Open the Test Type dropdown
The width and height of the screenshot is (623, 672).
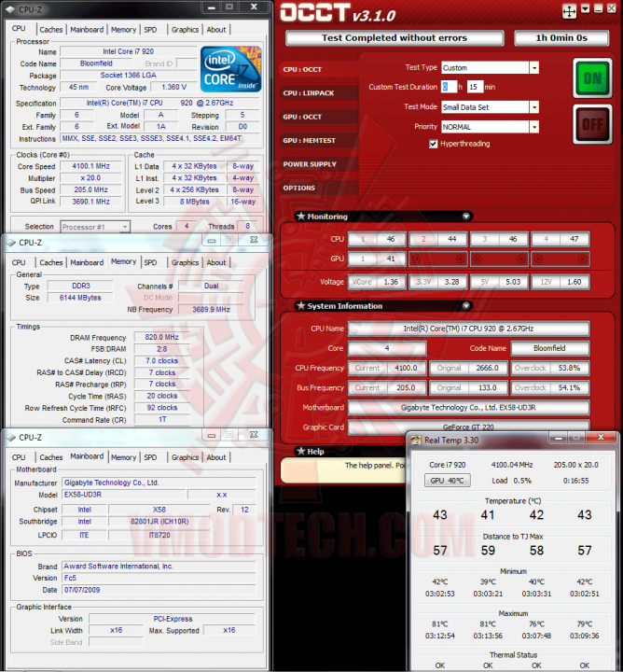click(534, 68)
